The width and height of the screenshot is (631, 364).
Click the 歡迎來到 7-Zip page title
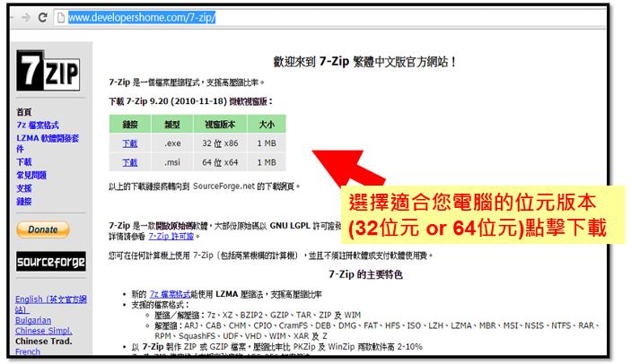(365, 62)
